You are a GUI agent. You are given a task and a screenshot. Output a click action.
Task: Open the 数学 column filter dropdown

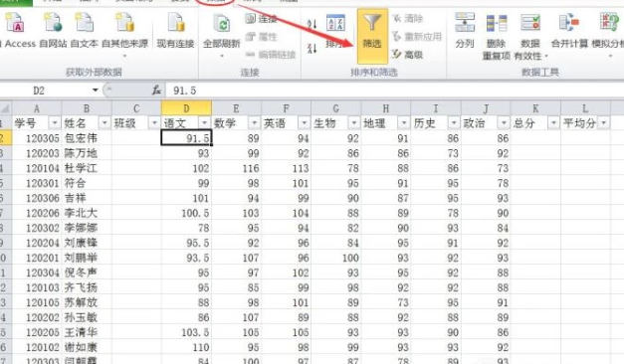click(x=255, y=123)
